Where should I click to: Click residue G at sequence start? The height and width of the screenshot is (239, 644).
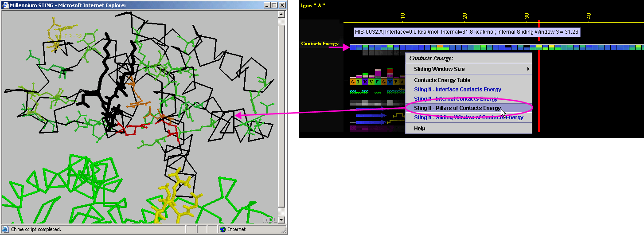point(353,82)
